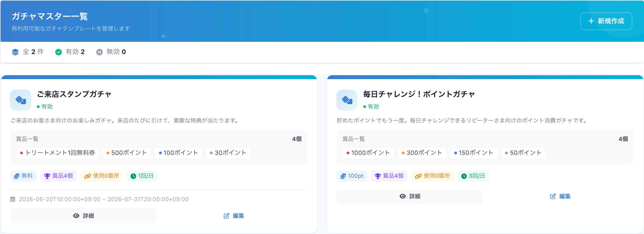
Task: Click the 3回/日 limit badge text
Action: [x=477, y=176]
